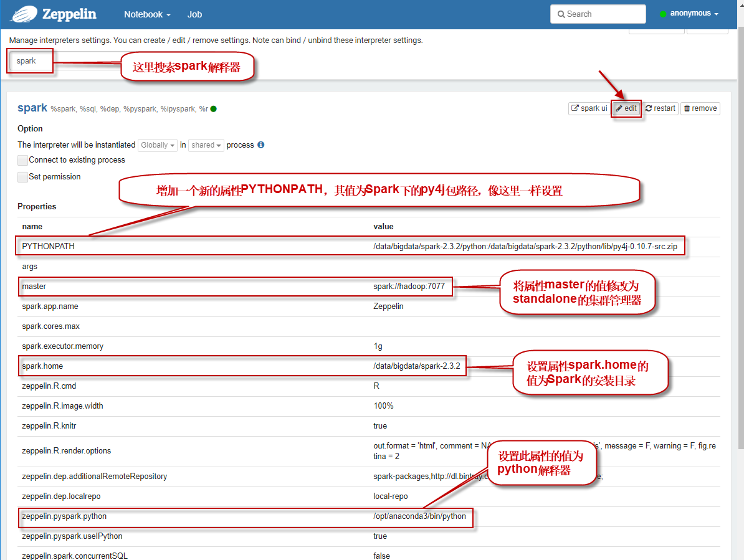Open the spark ui external link
Image resolution: width=744 pixels, height=560 pixels.
589,108
